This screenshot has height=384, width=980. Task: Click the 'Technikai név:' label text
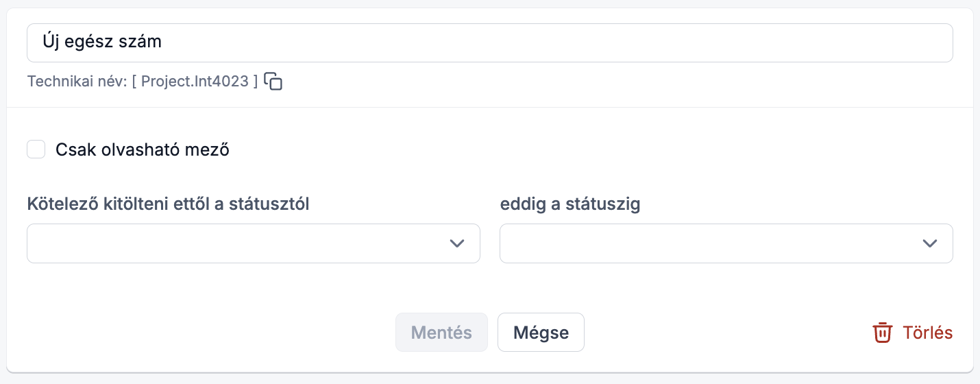[x=77, y=82]
